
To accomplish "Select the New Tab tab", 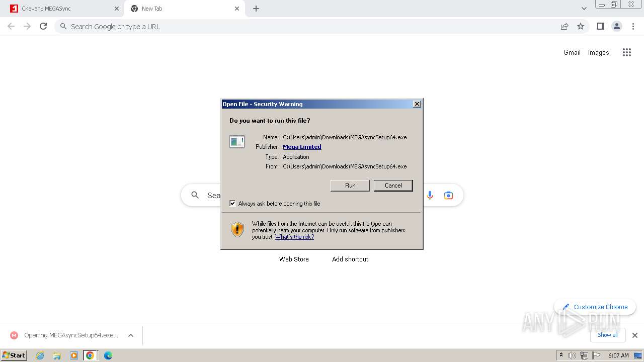I will pos(184,9).
